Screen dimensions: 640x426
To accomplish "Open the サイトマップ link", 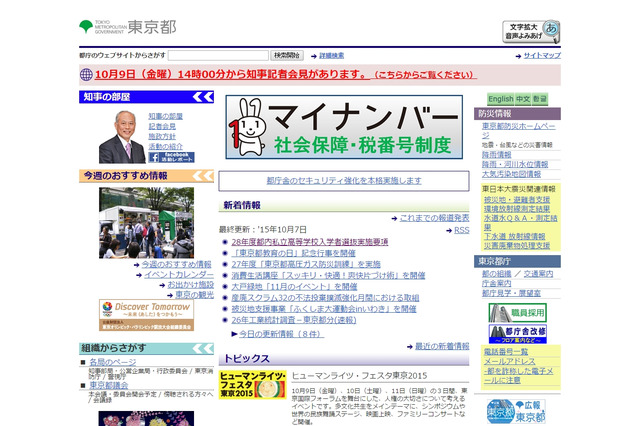I will (x=542, y=55).
